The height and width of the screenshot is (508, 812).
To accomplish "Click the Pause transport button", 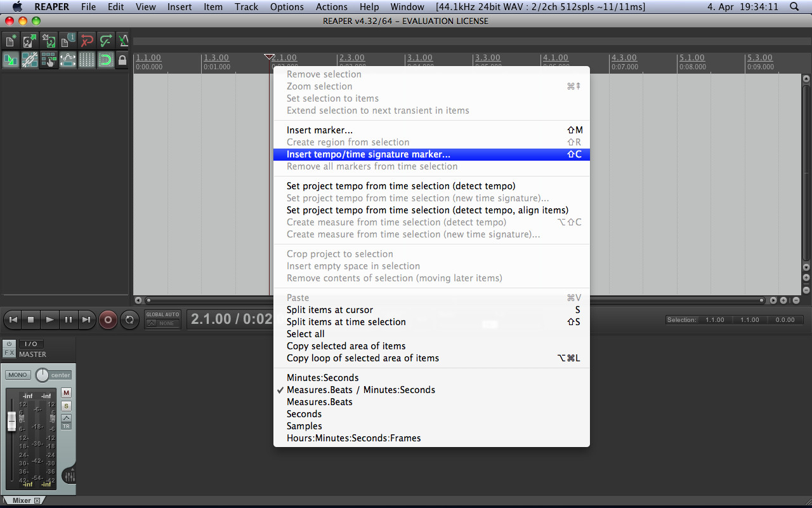I will [x=68, y=320].
